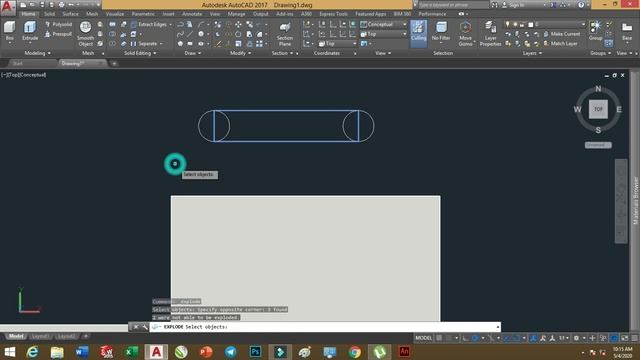Open Layer Properties manager
Screen dimensions: 640x360
pos(490,33)
